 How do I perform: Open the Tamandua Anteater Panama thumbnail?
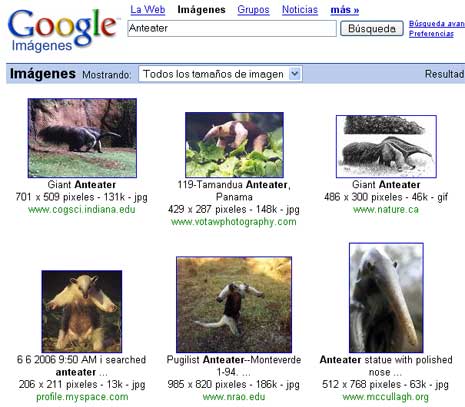[x=234, y=145]
